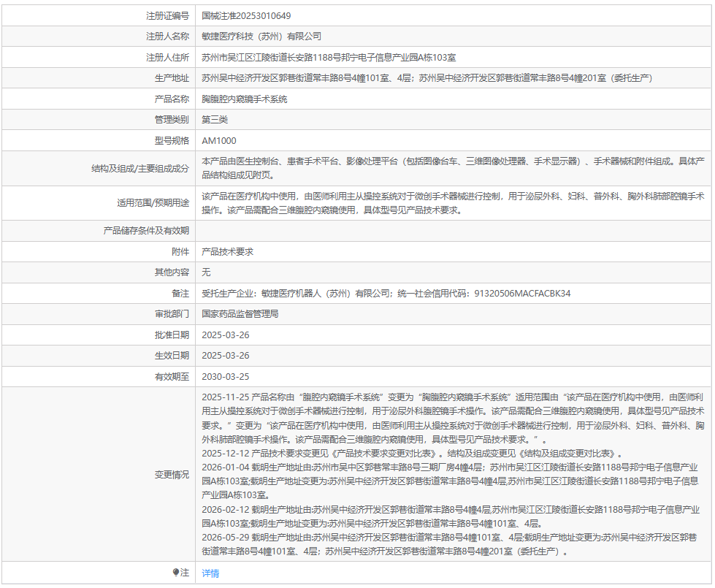Click the 变更情况 label

click(172, 474)
